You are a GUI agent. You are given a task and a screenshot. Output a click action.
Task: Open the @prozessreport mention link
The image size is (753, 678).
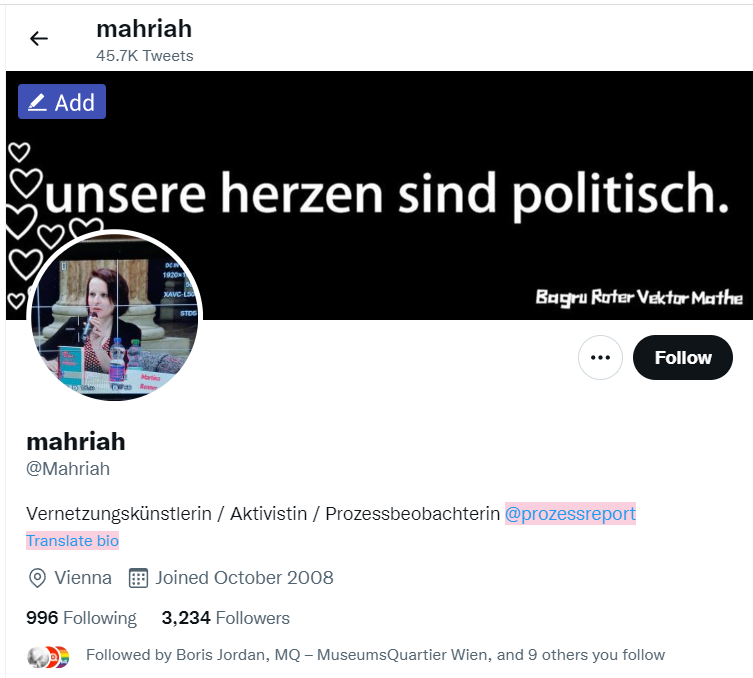570,514
